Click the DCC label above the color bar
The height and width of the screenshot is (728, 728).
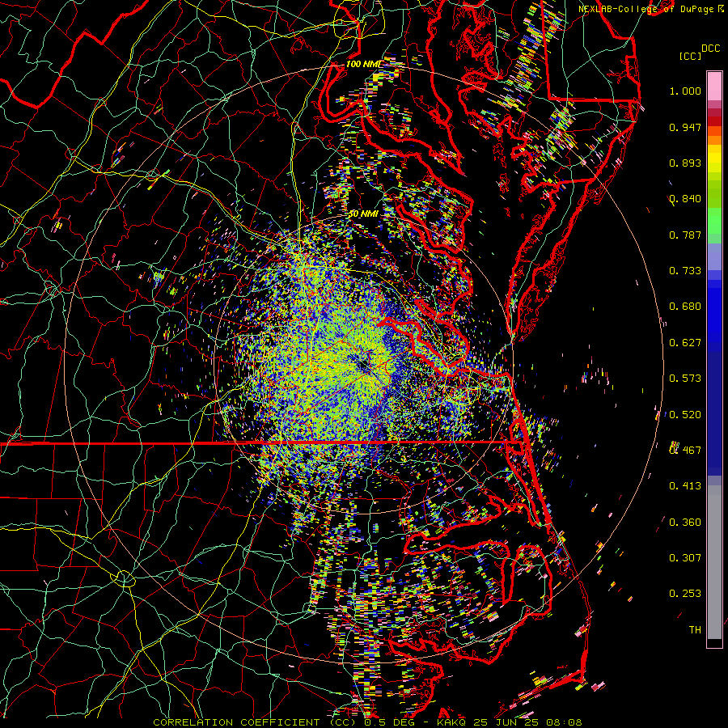[711, 49]
